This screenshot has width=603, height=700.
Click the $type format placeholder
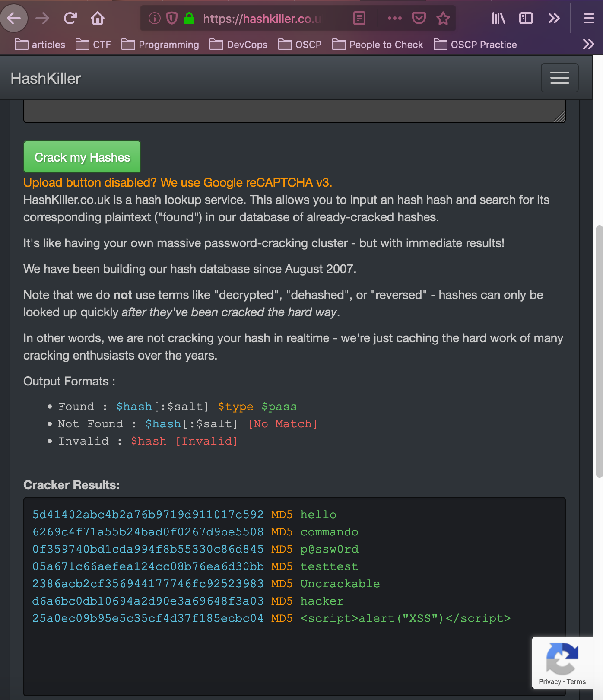pos(235,407)
